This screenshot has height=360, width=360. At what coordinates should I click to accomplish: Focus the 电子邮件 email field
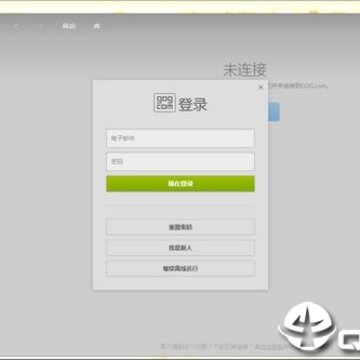(x=180, y=138)
